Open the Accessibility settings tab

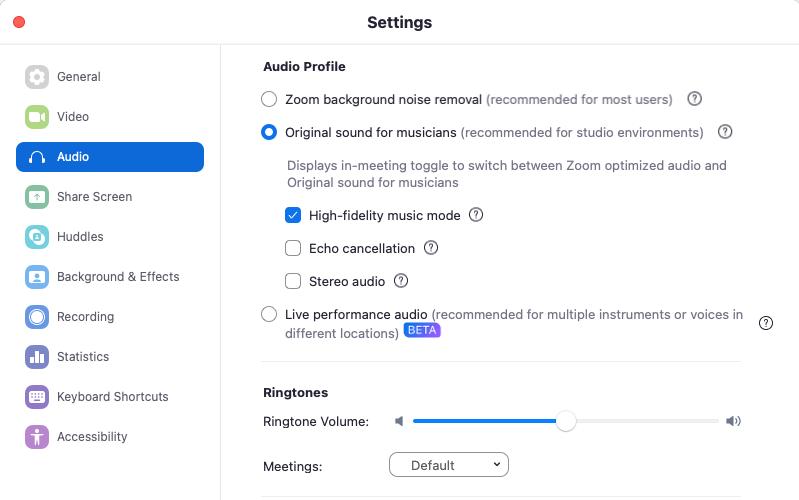pos(91,437)
